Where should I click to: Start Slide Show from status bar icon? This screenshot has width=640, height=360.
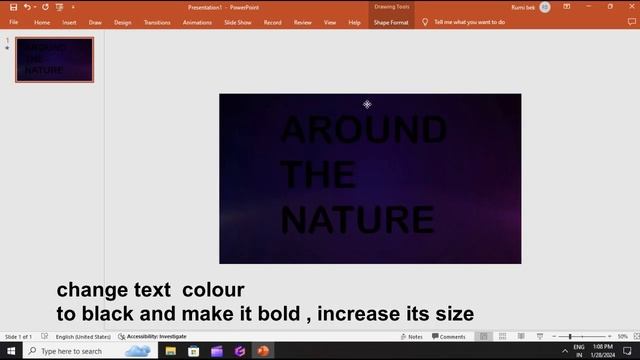(540, 336)
